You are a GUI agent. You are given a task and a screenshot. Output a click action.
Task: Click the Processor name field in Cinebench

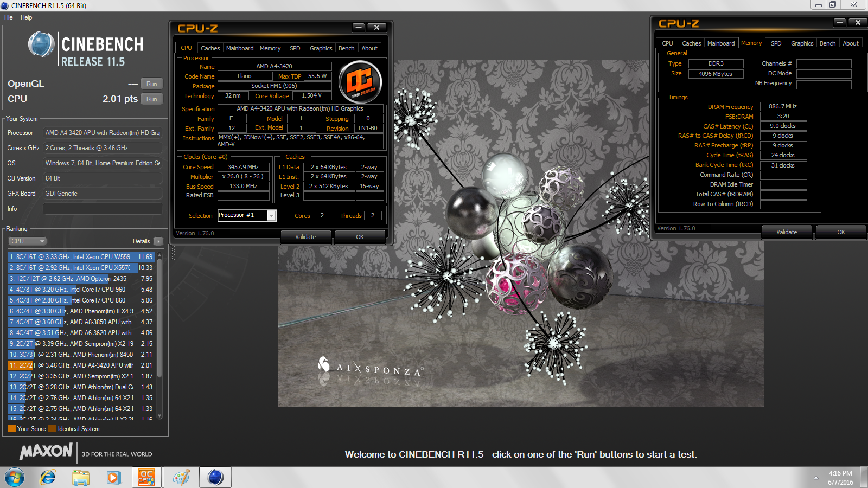pyautogui.click(x=103, y=133)
